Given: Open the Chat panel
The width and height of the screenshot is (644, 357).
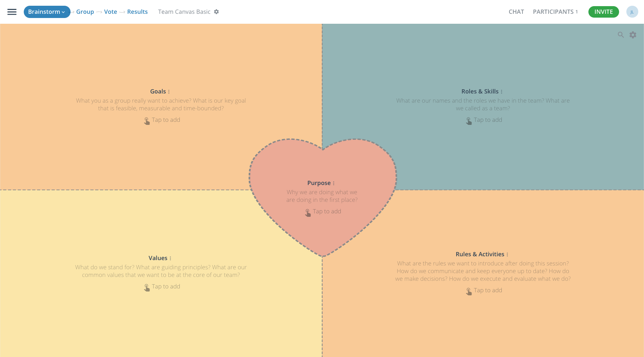Looking at the screenshot, I should tap(516, 12).
